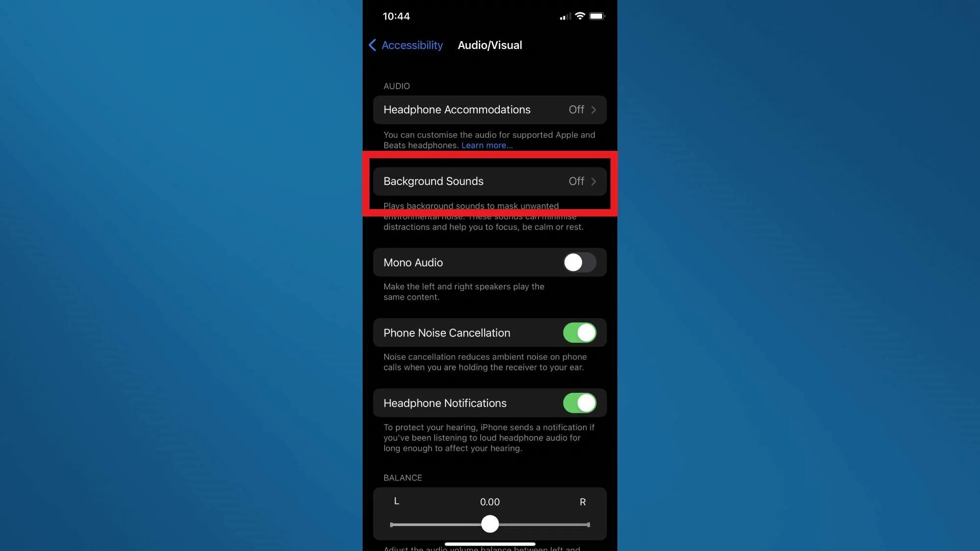Tap the back arrow to Accessibility
The height and width of the screenshot is (551, 980).
tap(373, 45)
